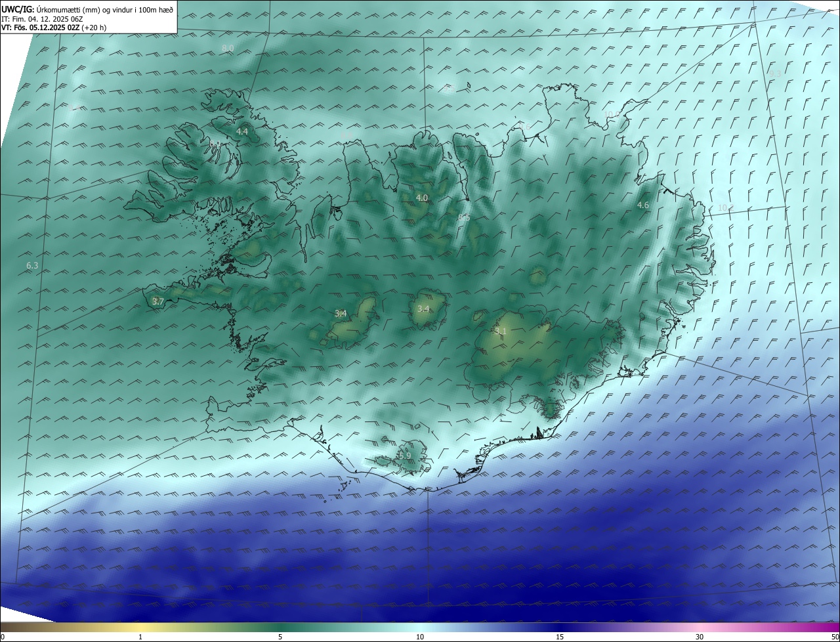Select the 5.9 value label on the map
840x642 pixels.
pos(405,456)
